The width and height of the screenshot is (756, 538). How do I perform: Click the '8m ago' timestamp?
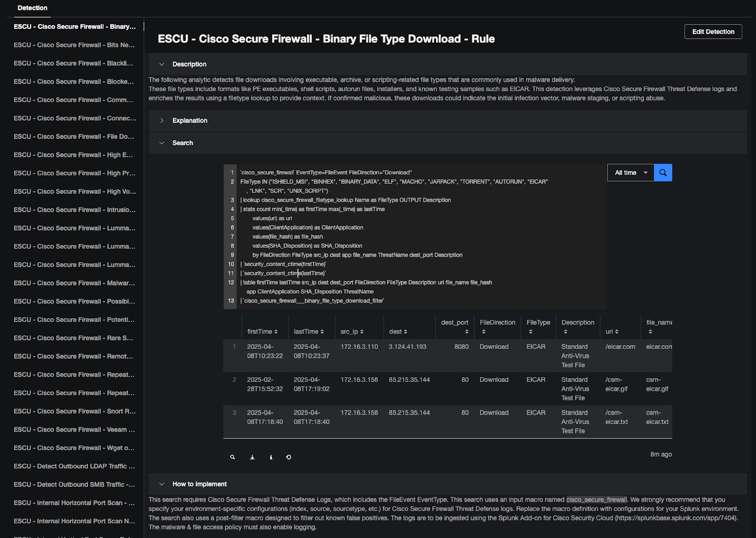pos(661,454)
